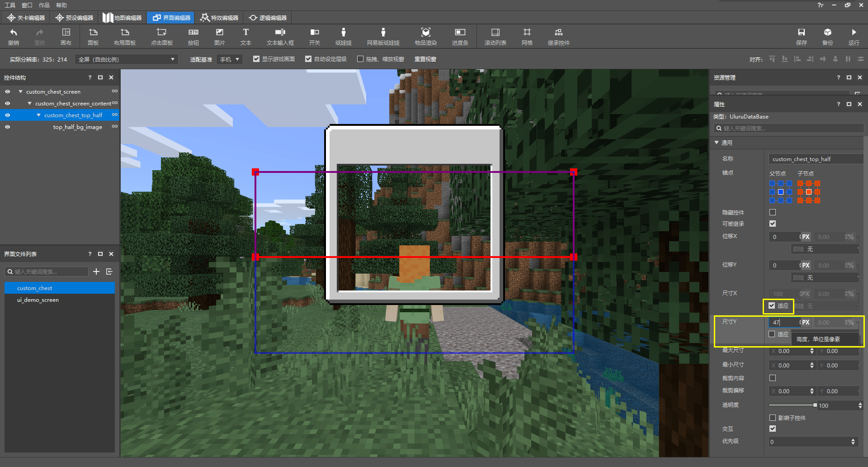The height and width of the screenshot is (467, 868).
Task: Add a Layout Panel (布局面板) control
Action: point(125,37)
